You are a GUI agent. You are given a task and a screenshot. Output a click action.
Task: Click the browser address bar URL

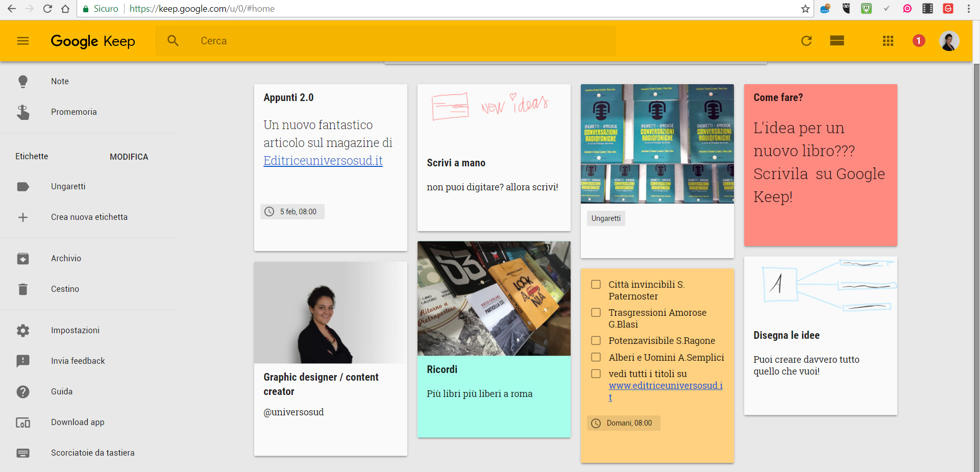pyautogui.click(x=202, y=9)
